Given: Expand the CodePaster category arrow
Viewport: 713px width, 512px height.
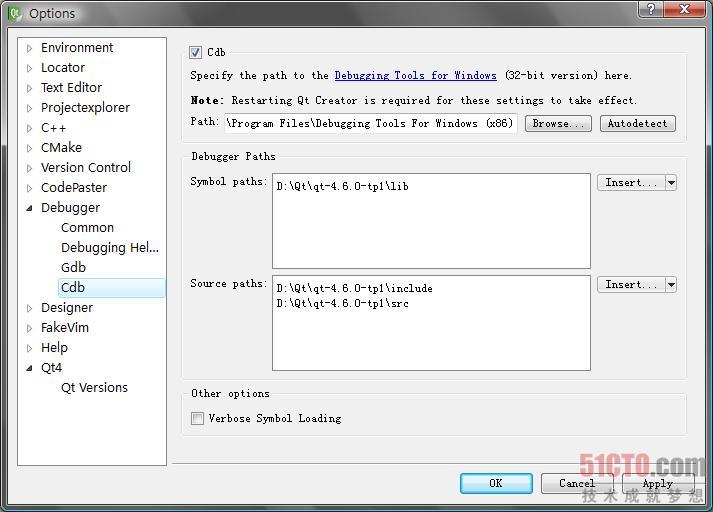Looking at the screenshot, I should (x=30, y=188).
